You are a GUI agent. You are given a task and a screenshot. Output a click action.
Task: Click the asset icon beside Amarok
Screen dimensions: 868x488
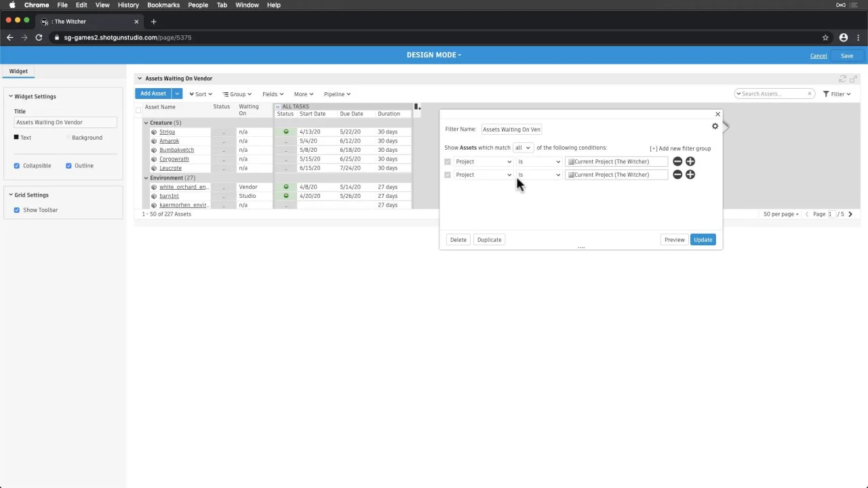[154, 141]
